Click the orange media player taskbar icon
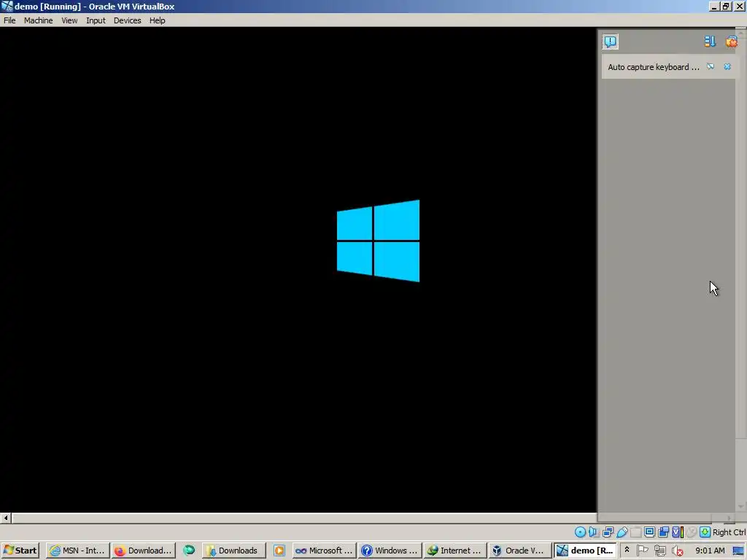 point(279,551)
